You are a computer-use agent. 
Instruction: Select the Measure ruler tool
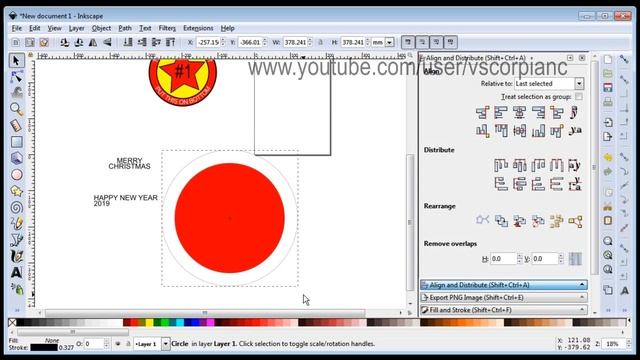pos(16,126)
